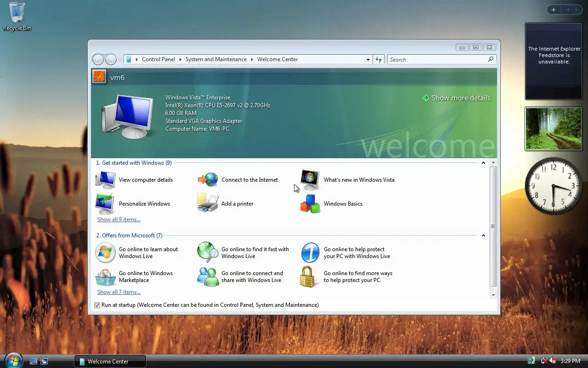Click the forest slideshow gadget picture

click(x=554, y=129)
